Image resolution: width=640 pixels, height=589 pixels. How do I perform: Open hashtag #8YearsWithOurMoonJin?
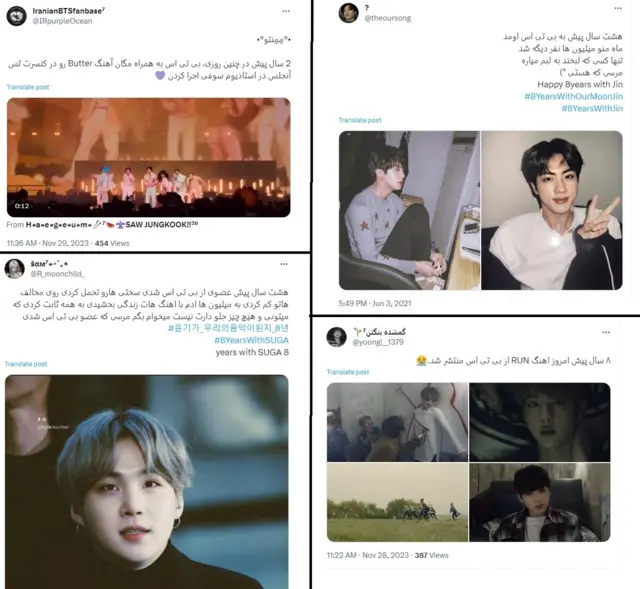click(573, 96)
